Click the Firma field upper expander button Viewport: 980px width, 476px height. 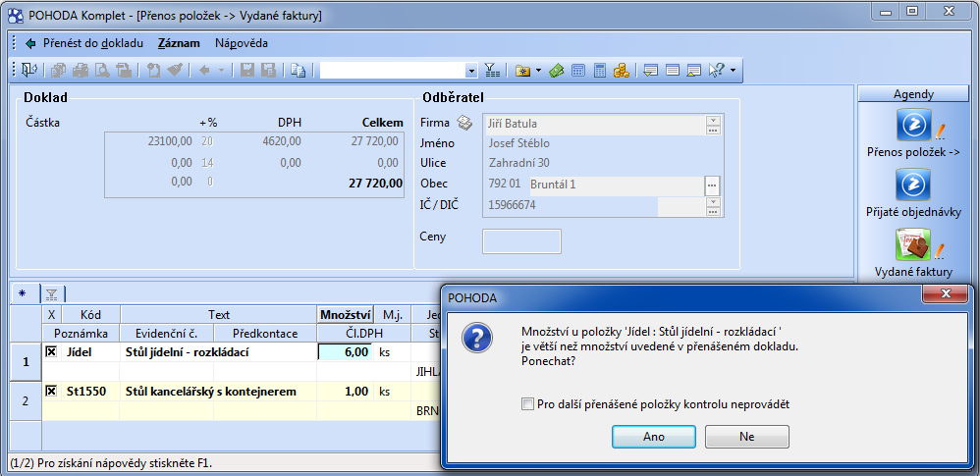[713, 120]
